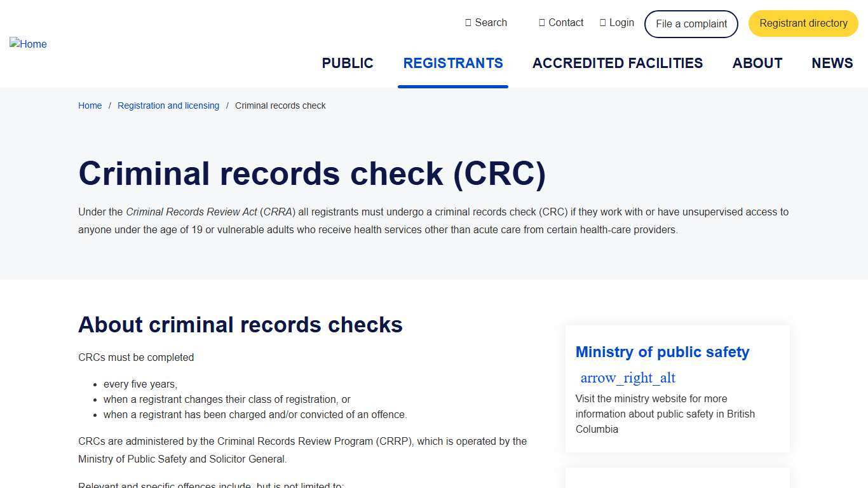Open the Search function

click(486, 22)
